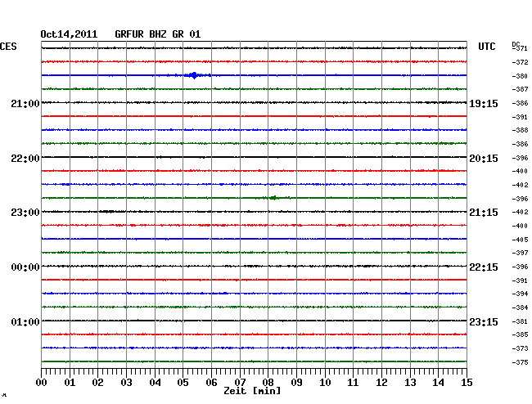The height and width of the screenshot is (404, 532).
Task: Click the green seismic burst near minute 08
Action: [x=274, y=198]
